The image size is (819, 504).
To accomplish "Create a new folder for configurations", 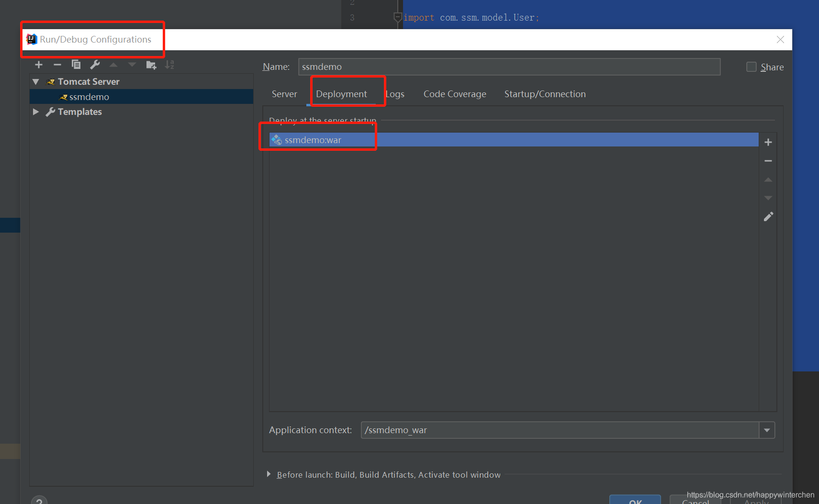I will pyautogui.click(x=151, y=65).
